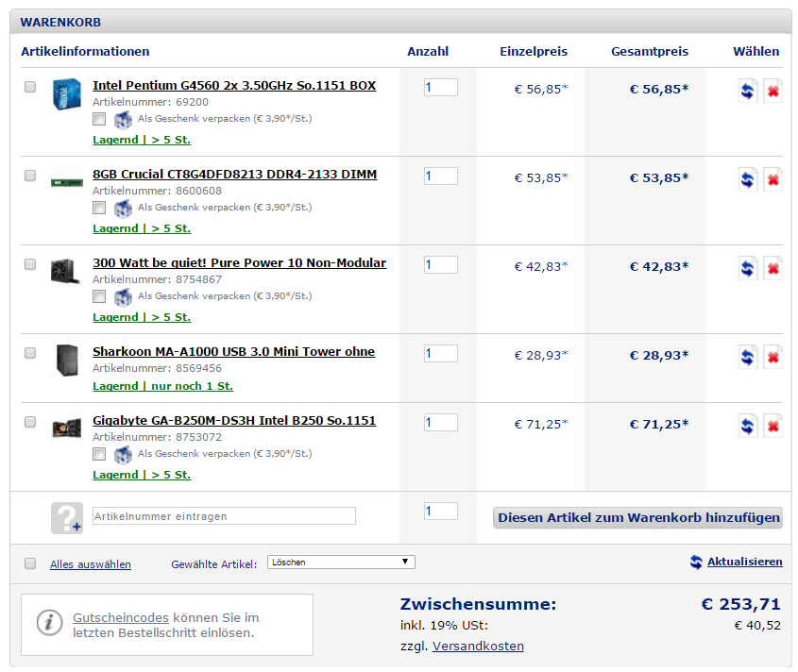The width and height of the screenshot is (798, 672).
Task: Click gift icon for Crucial RAM item
Action: (123, 209)
